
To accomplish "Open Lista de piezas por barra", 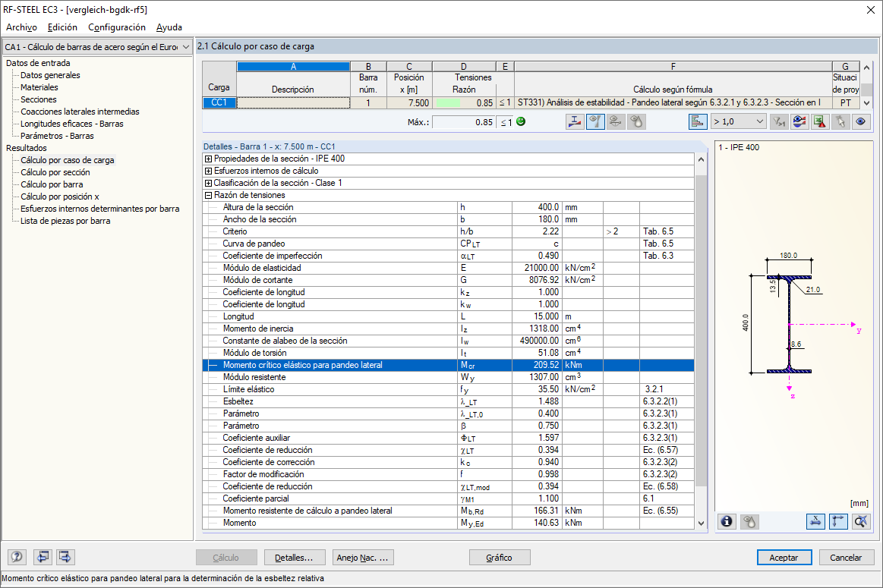I will (65, 221).
